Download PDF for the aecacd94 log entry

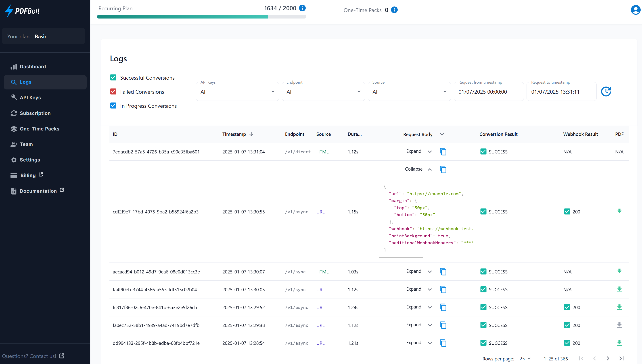[619, 271]
